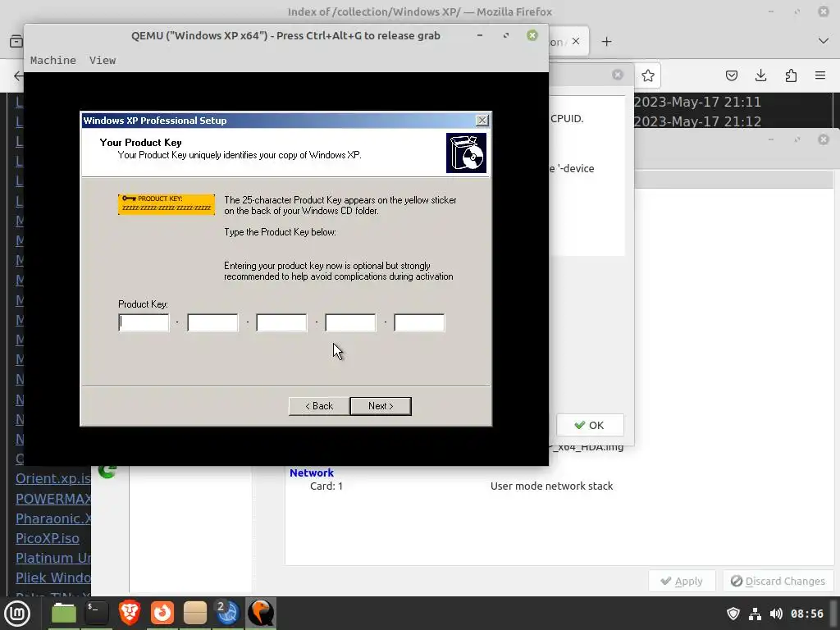Open the Firefox hamburger application menu
The image size is (840, 630).
point(820,75)
